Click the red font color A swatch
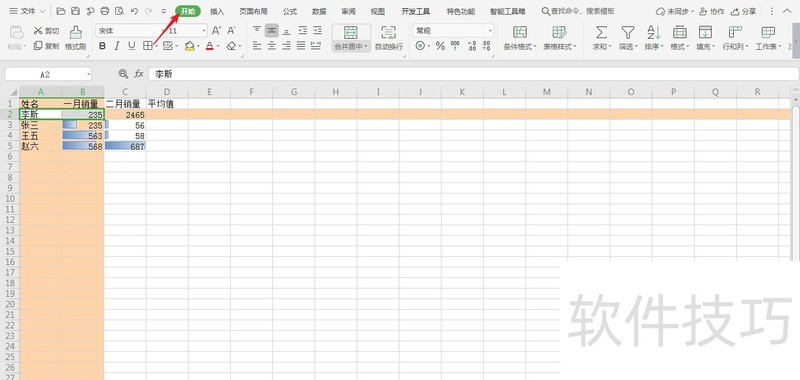Screen dimensions: 800x380 (209, 46)
